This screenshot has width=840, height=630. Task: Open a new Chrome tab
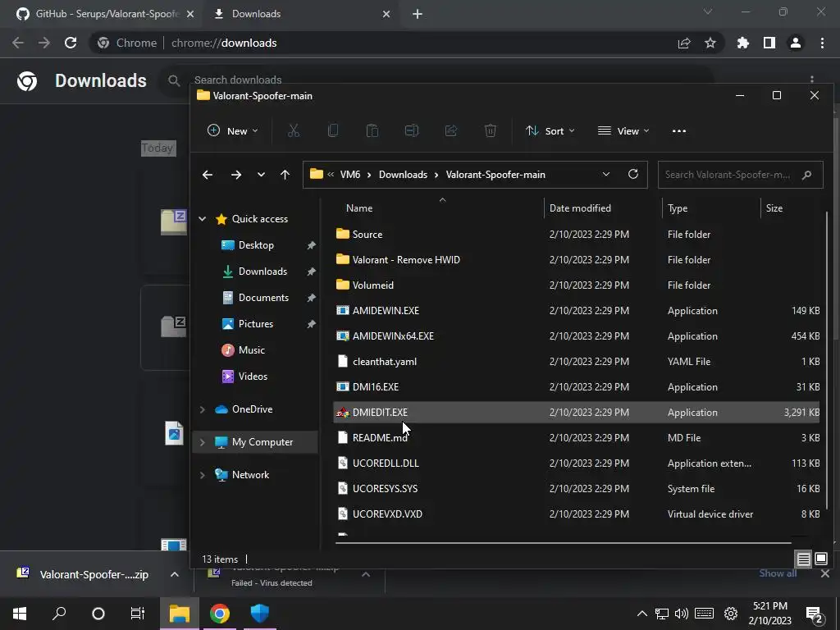tap(418, 14)
